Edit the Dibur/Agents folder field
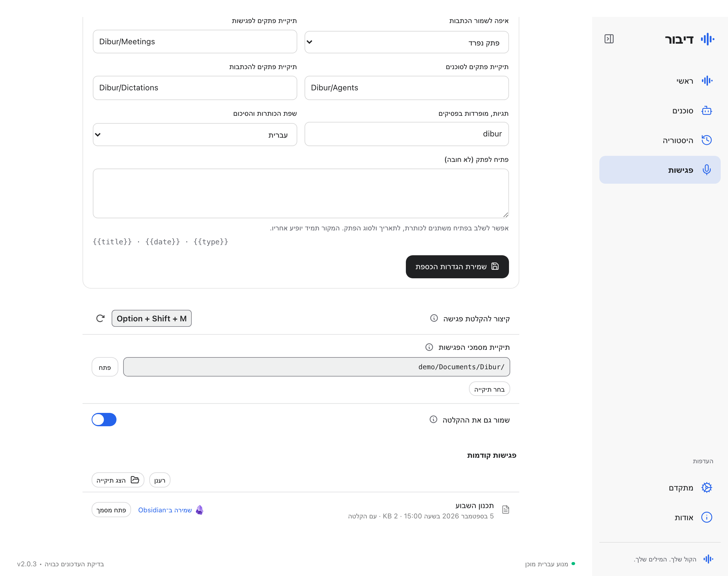 tap(406, 88)
